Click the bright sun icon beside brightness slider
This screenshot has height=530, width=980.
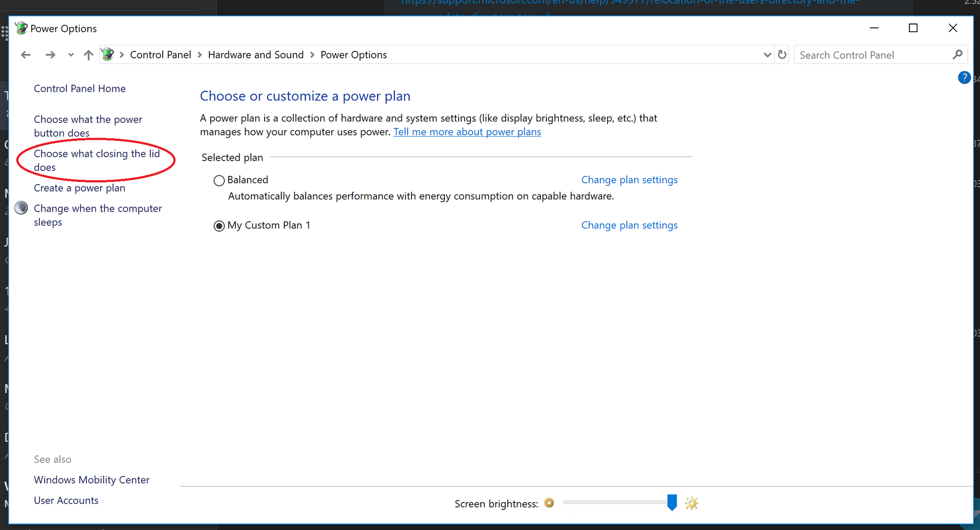(691, 503)
